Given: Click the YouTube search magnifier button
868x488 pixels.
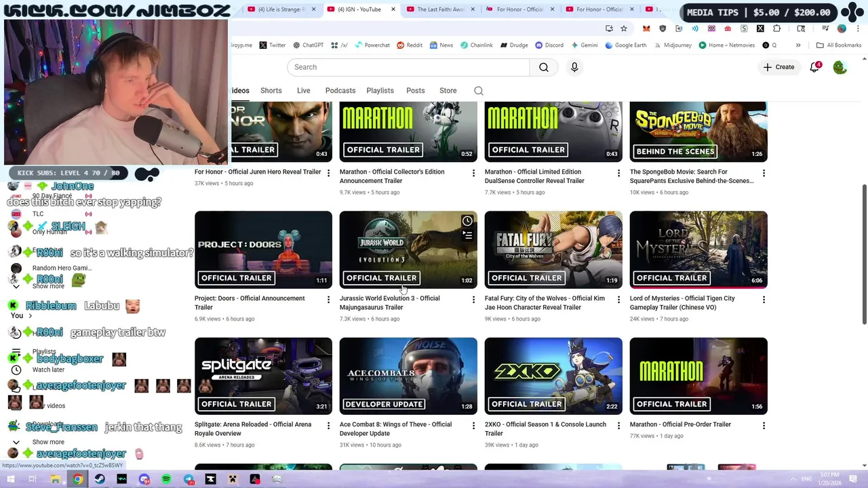Looking at the screenshot, I should point(544,67).
